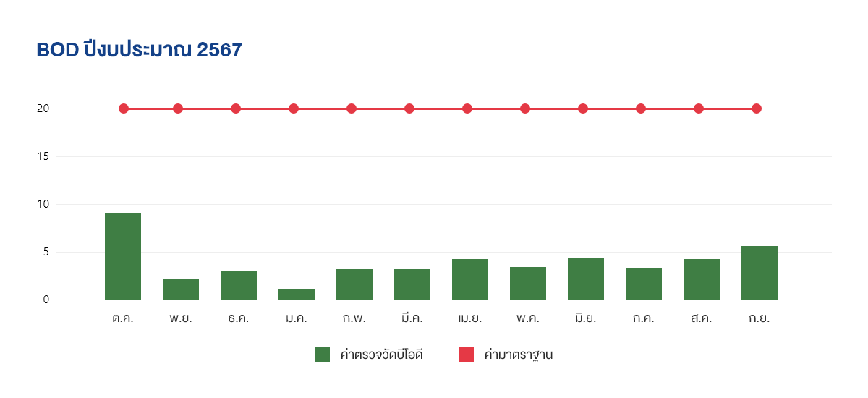Select the เม.ย. green bar

point(470,279)
